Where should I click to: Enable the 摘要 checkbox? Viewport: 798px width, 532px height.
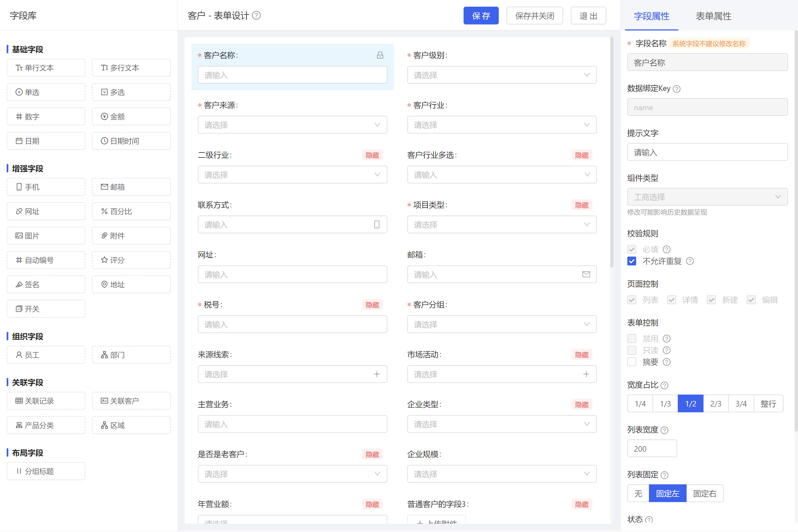click(632, 362)
